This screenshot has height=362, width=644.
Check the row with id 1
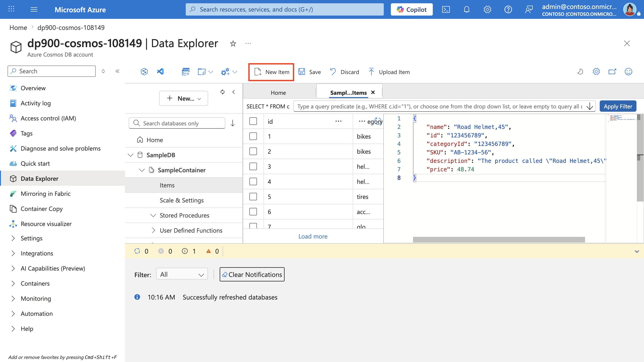coord(253,136)
